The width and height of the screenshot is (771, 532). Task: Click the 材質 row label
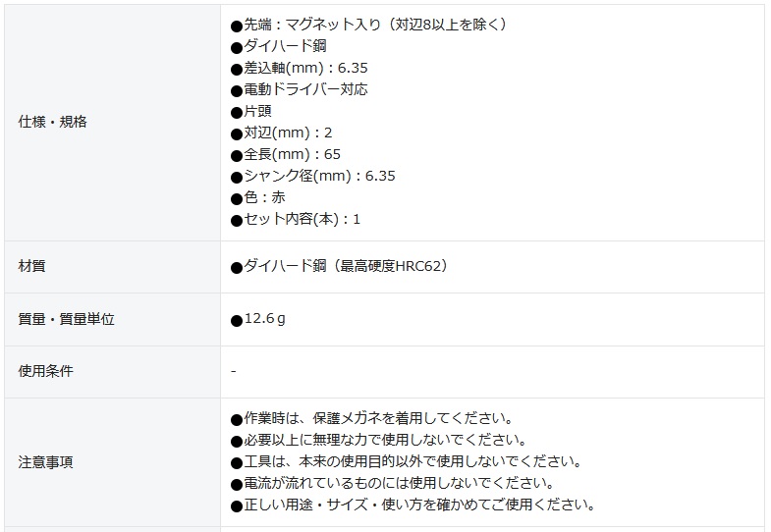click(32, 266)
